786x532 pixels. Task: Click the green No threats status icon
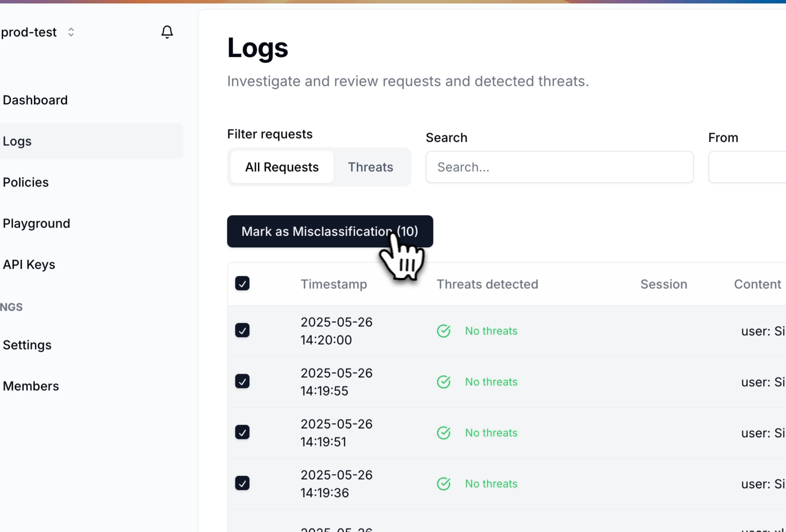tap(443, 331)
